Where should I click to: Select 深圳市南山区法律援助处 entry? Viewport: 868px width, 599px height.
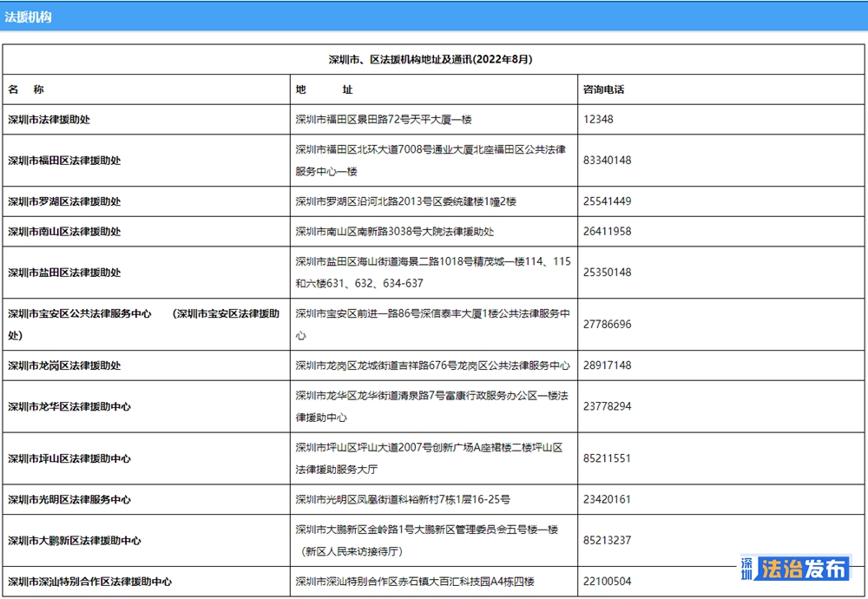pyautogui.click(x=64, y=232)
